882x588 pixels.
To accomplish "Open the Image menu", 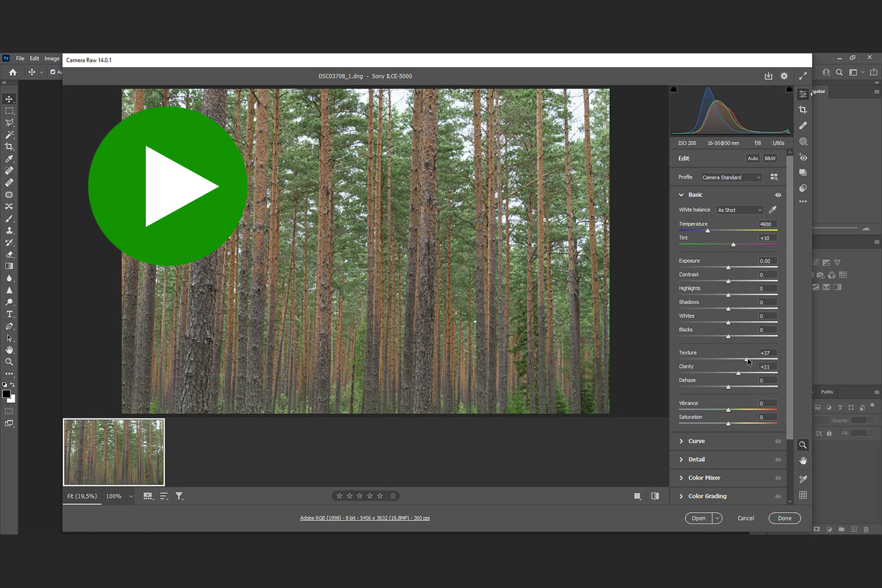I will [x=52, y=58].
